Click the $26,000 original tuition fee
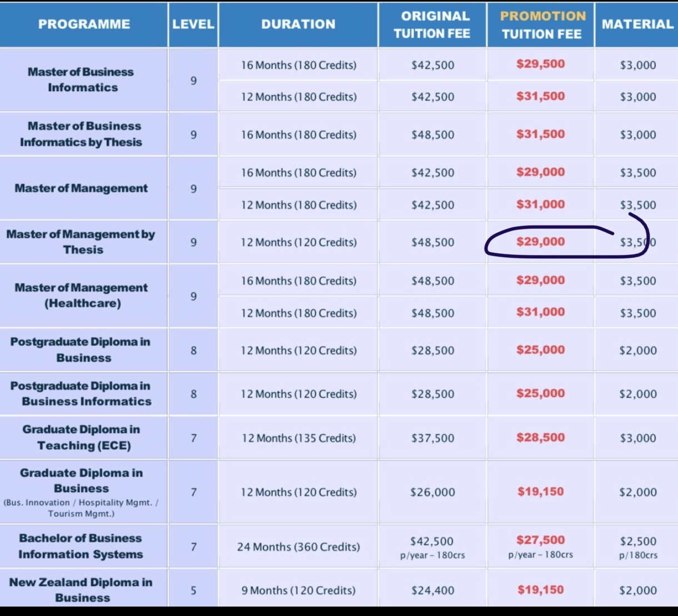The width and height of the screenshot is (678, 616). pos(432,492)
